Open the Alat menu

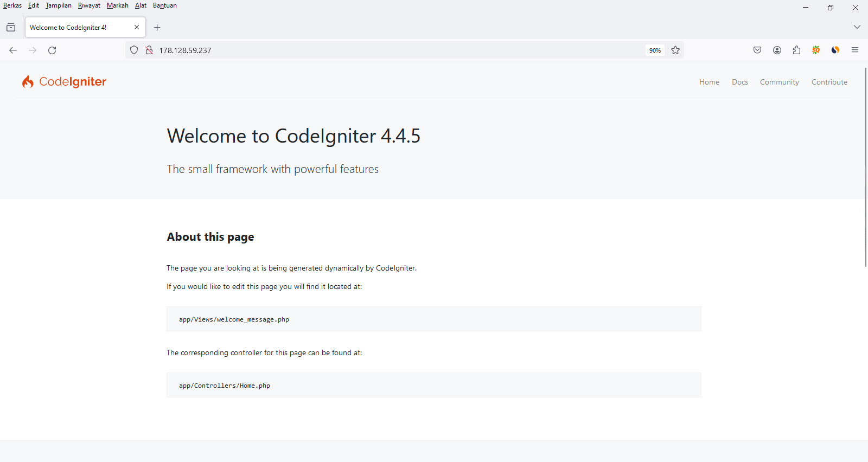(141, 5)
